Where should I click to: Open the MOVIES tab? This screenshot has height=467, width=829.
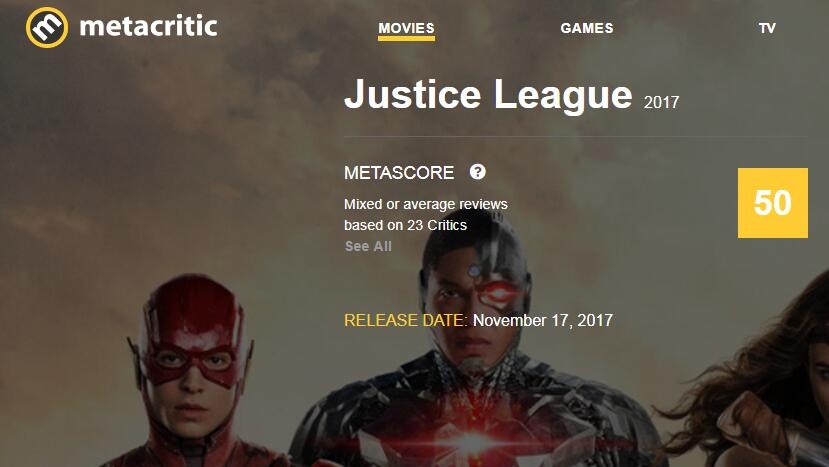point(406,28)
